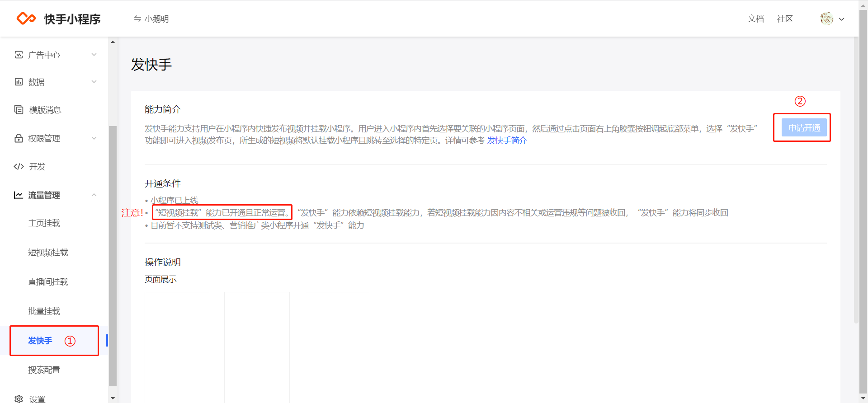Click the 广告中心 icon in sidebar
The image size is (868, 403).
point(19,55)
